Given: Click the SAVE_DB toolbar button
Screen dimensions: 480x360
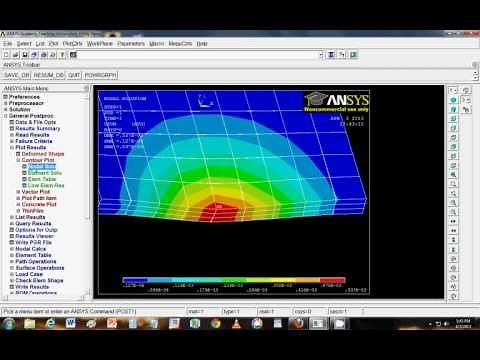Looking at the screenshot, I should pos(17,75).
